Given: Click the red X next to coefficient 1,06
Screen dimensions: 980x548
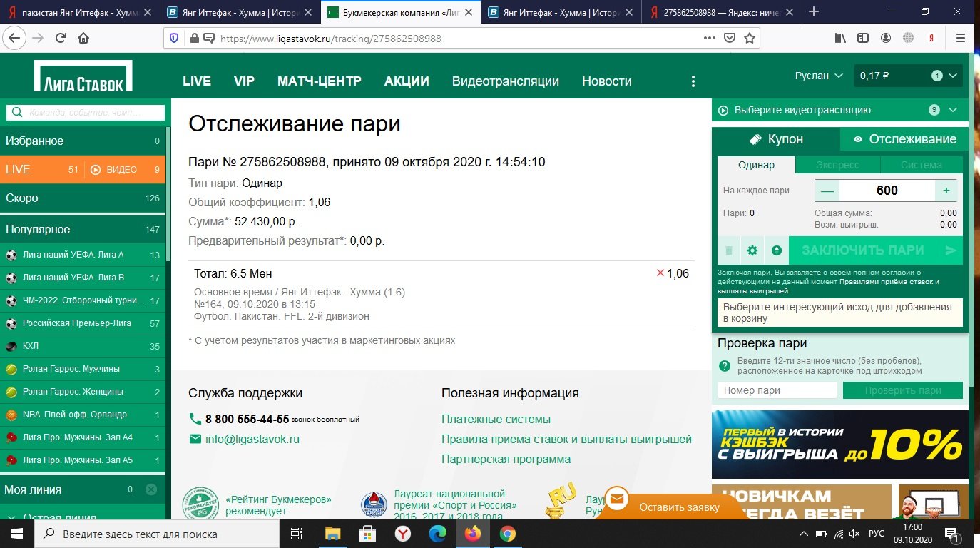Looking at the screenshot, I should click(660, 273).
